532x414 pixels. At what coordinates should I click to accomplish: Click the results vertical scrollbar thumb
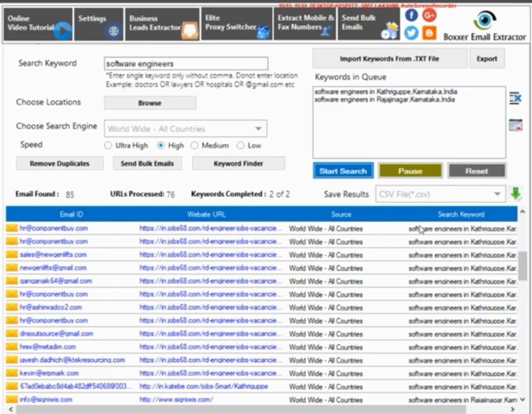point(523,266)
